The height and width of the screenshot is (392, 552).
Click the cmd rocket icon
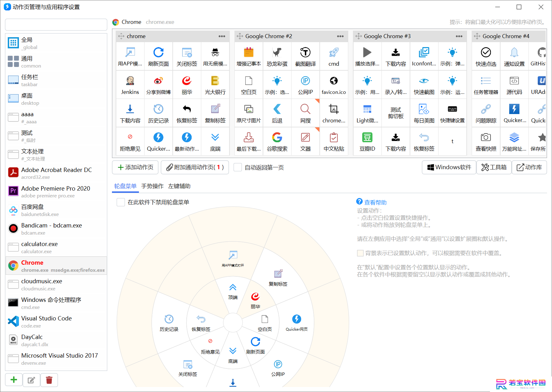point(334,52)
